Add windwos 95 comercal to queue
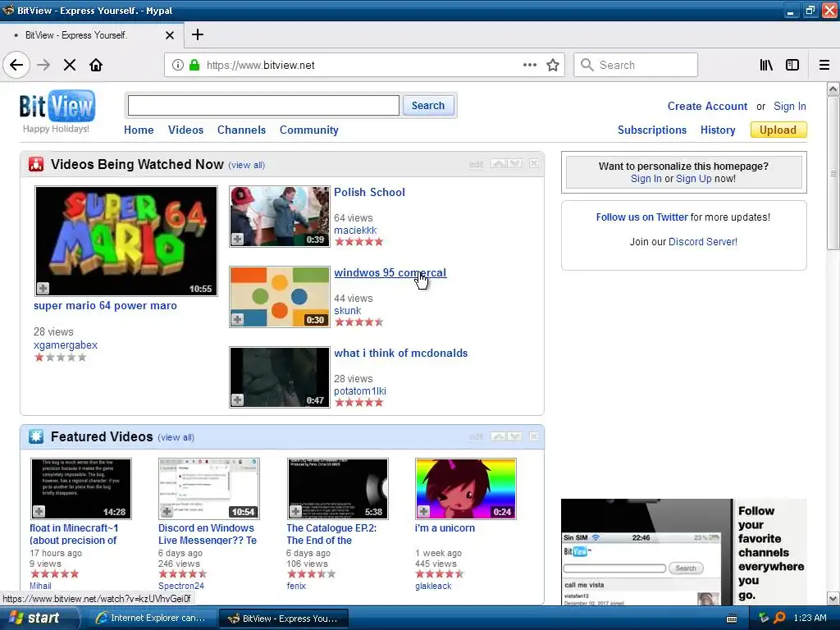This screenshot has height=630, width=840. pyautogui.click(x=237, y=319)
